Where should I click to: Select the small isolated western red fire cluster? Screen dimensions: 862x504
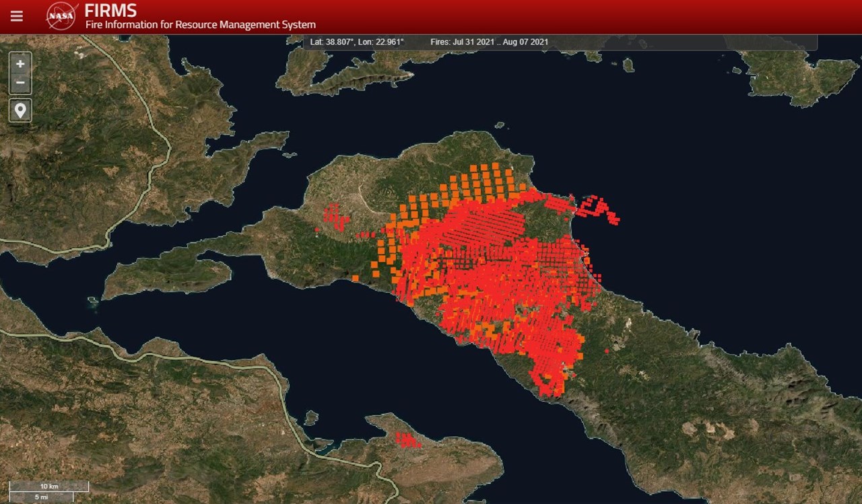pyautogui.click(x=335, y=215)
